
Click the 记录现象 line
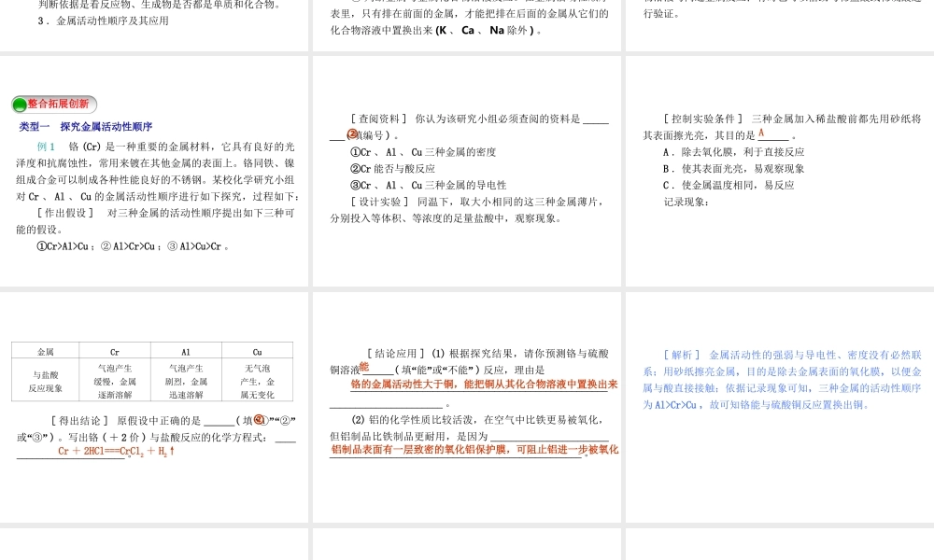[686, 203]
